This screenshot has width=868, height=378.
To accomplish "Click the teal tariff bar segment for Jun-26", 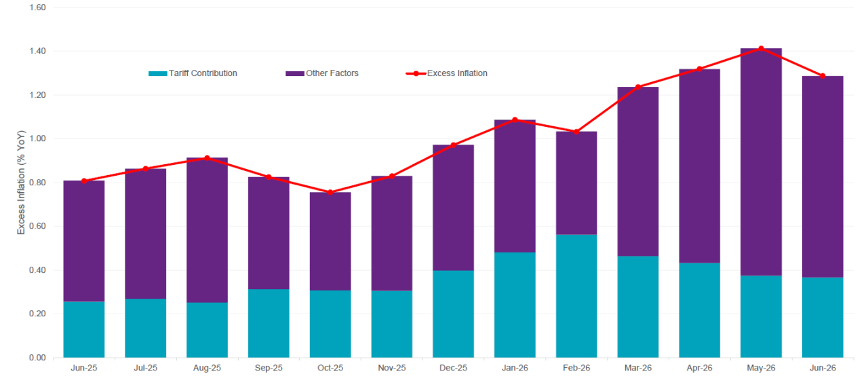I will click(823, 318).
